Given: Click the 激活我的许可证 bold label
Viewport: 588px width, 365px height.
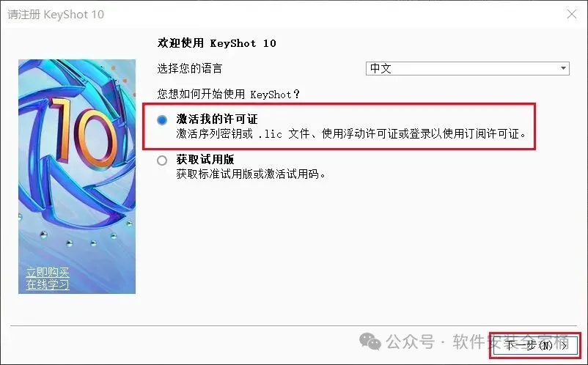Looking at the screenshot, I should click(217, 119).
